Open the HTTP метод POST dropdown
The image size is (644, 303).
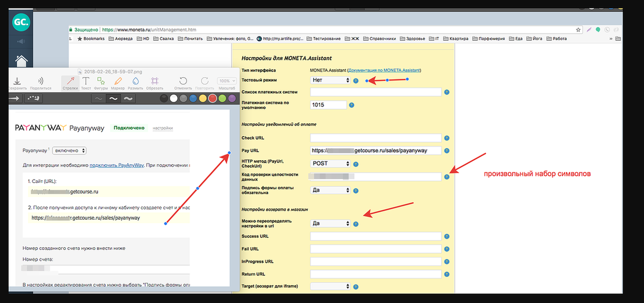[331, 164]
